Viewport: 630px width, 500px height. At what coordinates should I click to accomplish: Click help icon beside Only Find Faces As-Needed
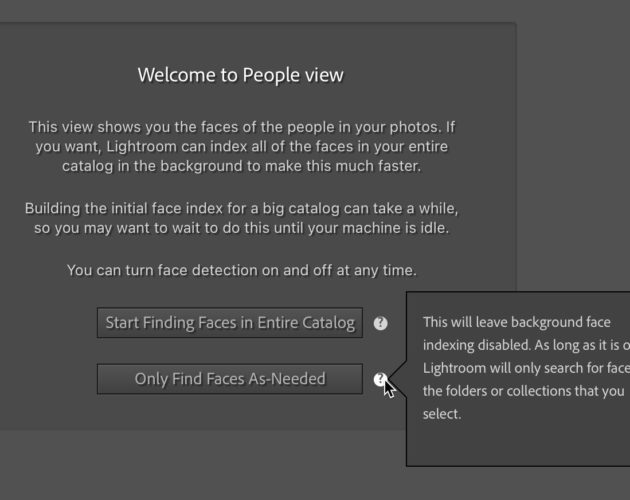point(380,379)
